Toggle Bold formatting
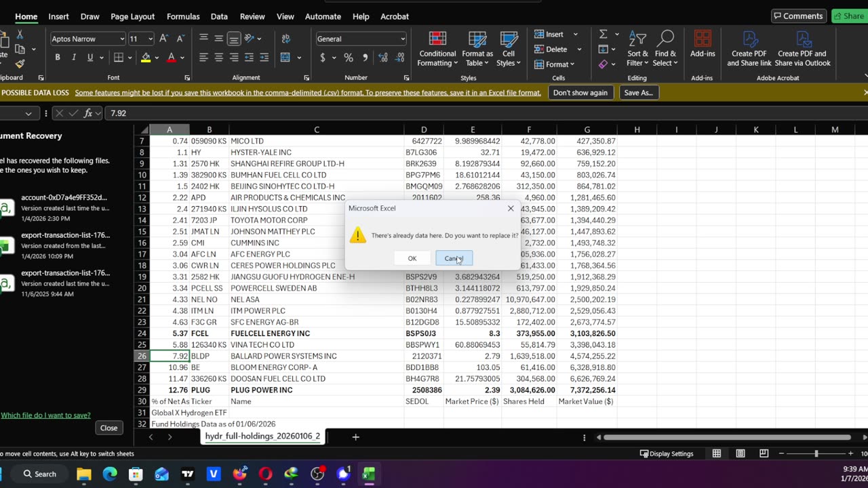The width and height of the screenshot is (868, 488). click(58, 58)
